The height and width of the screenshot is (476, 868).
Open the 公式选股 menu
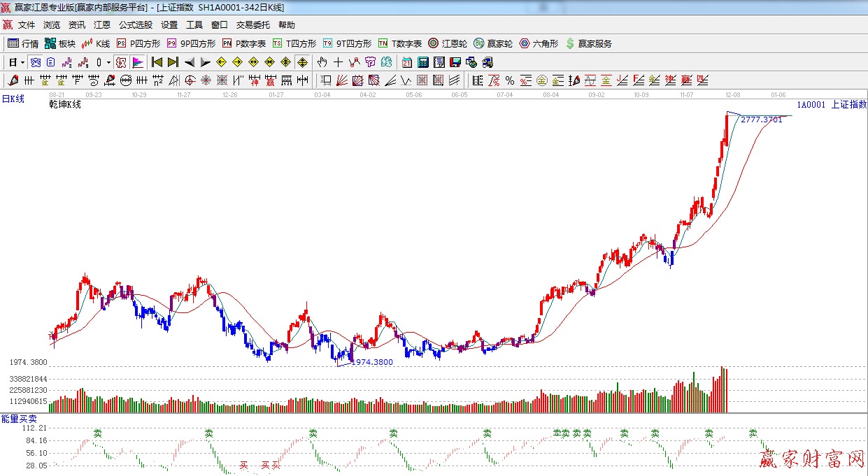[135, 24]
